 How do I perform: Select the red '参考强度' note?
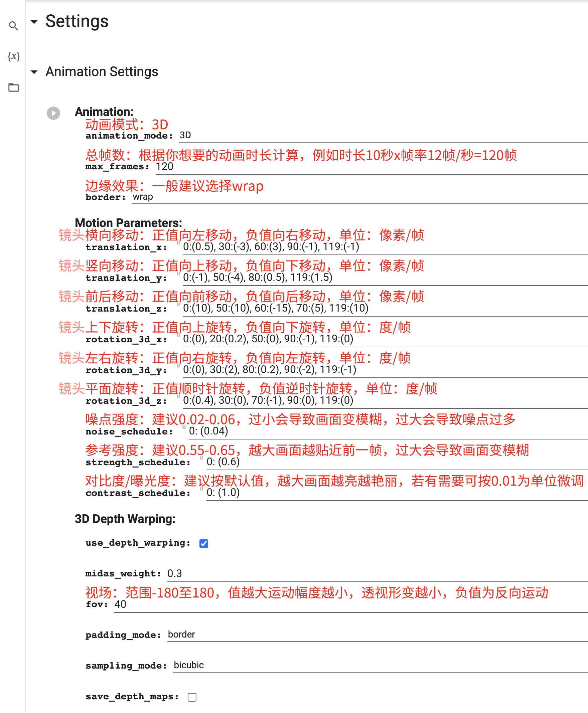[307, 451]
